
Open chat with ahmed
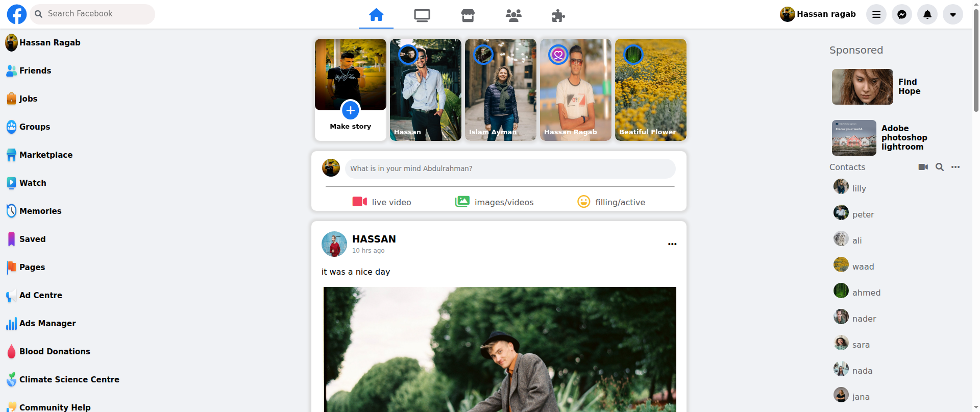pos(857,292)
